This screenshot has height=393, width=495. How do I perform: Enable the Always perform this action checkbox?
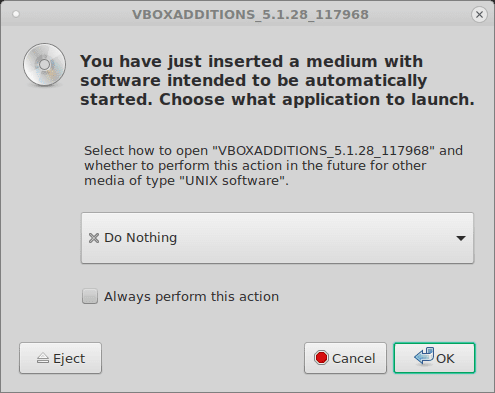[90, 296]
